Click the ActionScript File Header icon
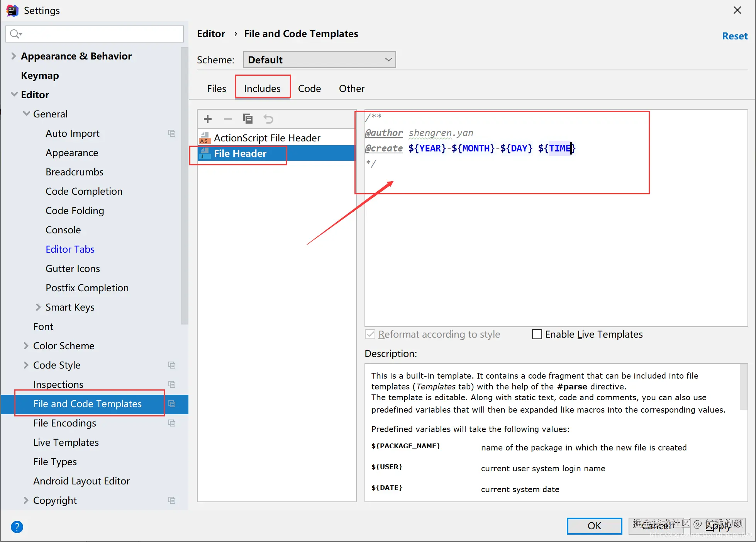This screenshot has width=756, height=542. [x=205, y=138]
